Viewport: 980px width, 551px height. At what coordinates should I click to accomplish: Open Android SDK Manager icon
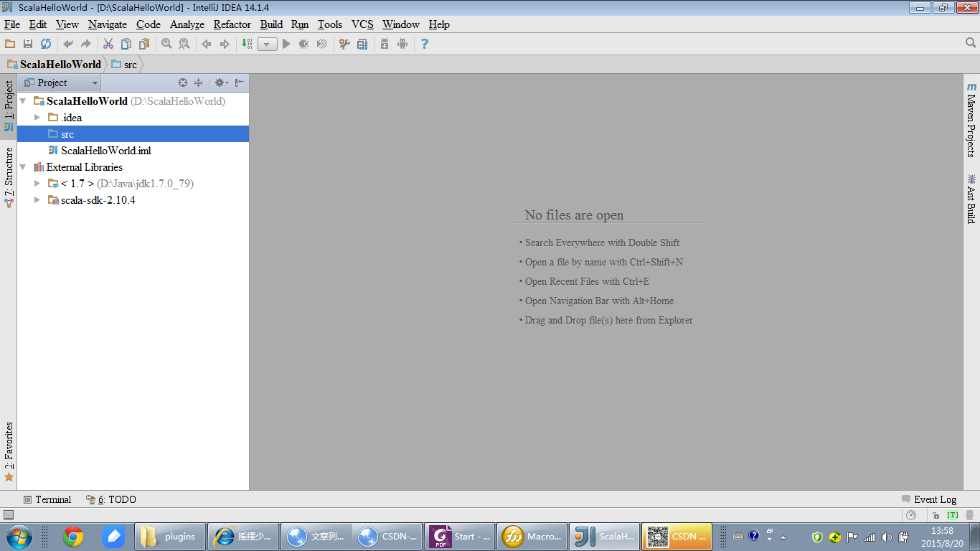click(385, 44)
